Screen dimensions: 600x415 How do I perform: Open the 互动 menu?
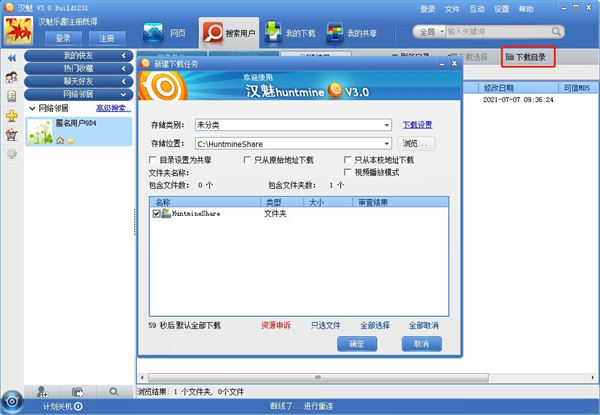click(477, 9)
